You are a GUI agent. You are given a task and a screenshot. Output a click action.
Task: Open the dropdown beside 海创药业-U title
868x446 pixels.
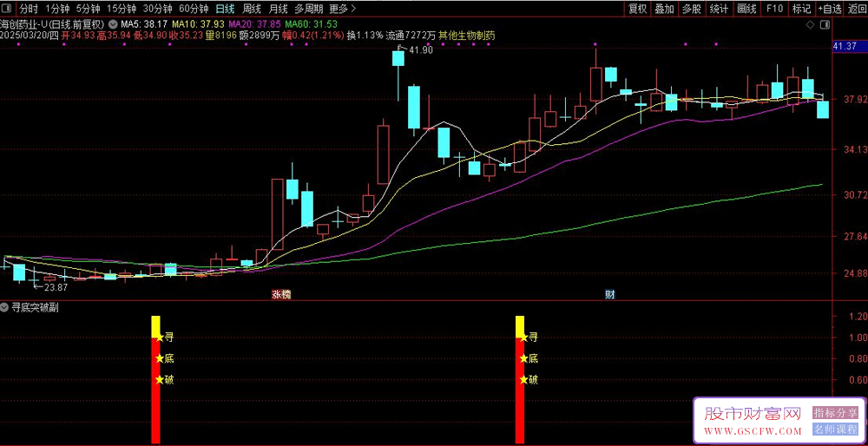click(113, 24)
